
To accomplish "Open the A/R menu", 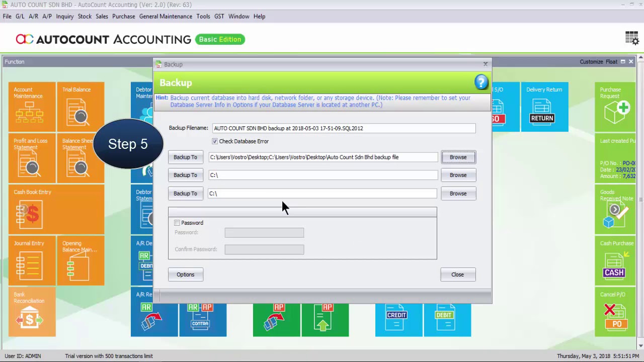I will (x=34, y=16).
